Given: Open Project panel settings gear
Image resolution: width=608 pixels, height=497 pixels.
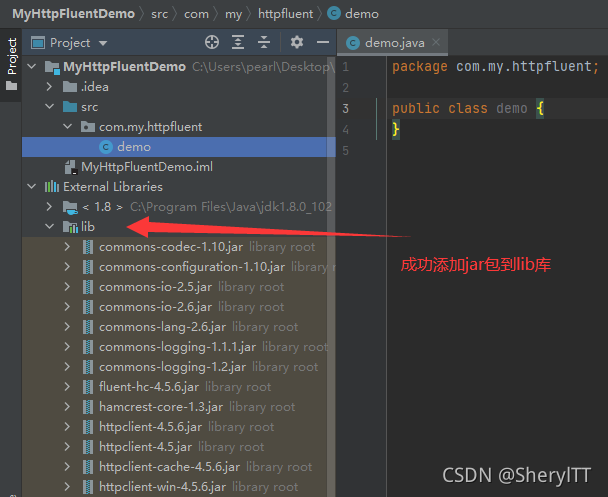Looking at the screenshot, I should (297, 42).
